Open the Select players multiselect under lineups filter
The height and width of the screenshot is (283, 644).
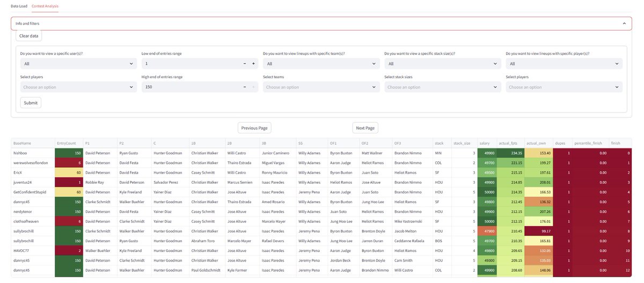pyautogui.click(x=564, y=87)
